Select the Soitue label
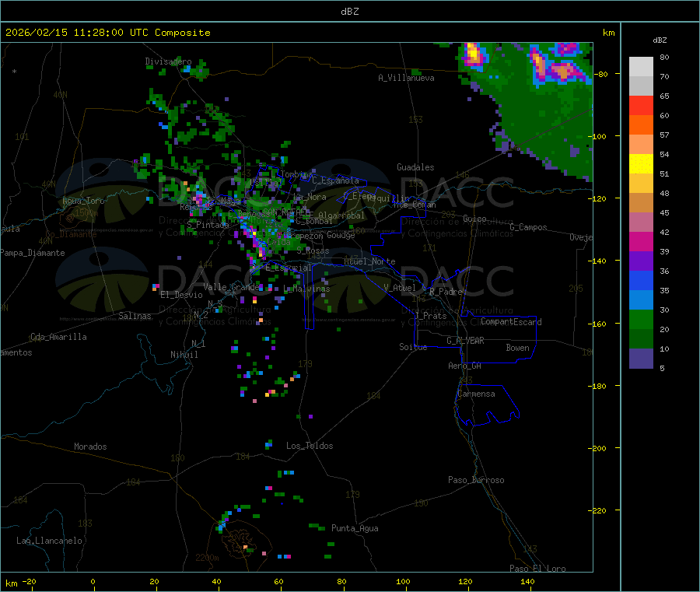This screenshot has height=592, width=700. click(414, 347)
